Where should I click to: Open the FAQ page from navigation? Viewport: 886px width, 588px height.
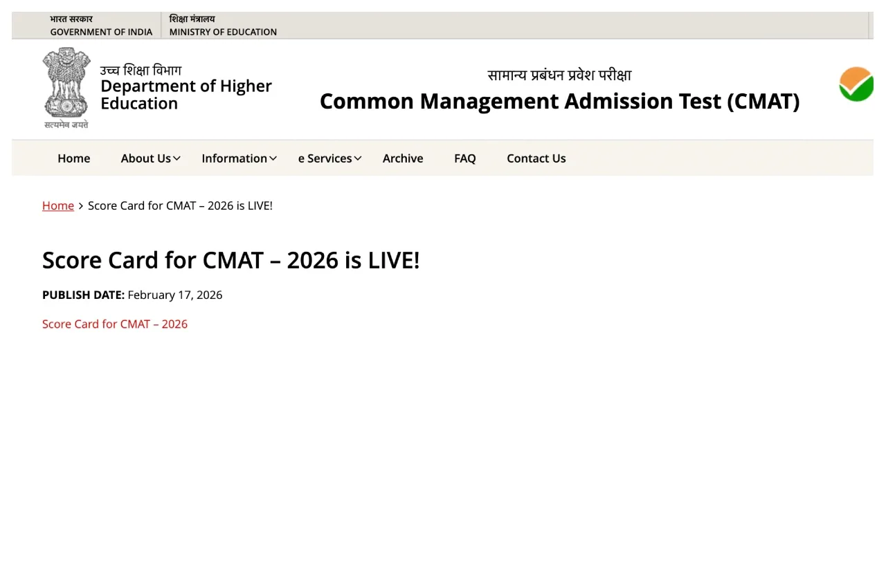pos(465,158)
